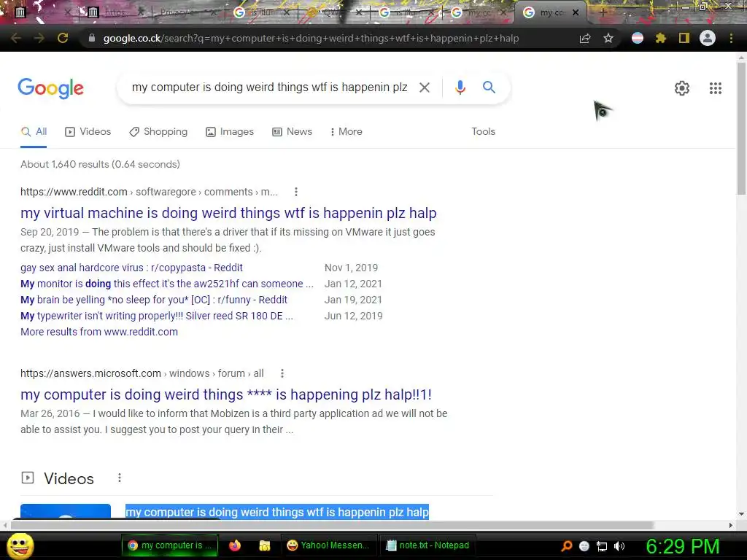
Task: Switch to the News tab
Action: (x=292, y=132)
